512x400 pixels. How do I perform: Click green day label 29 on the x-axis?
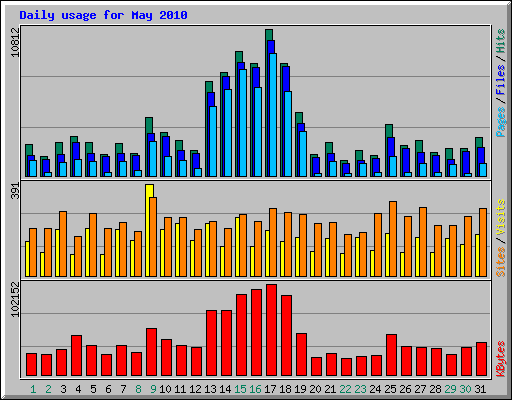[450, 389]
